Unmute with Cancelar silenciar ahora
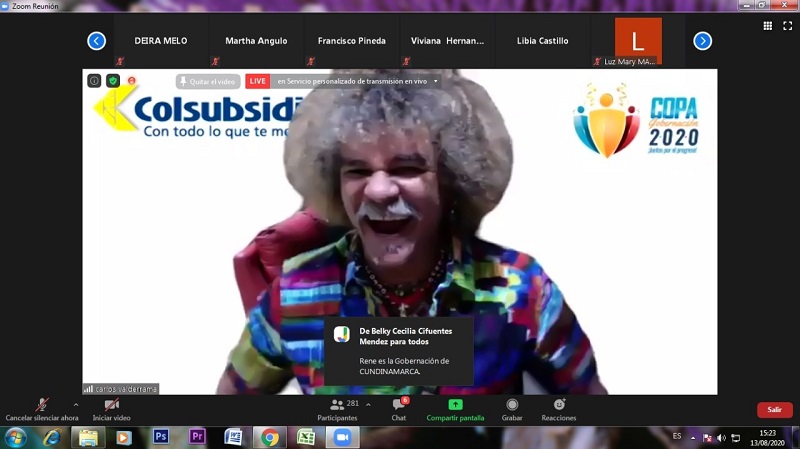Image resolution: width=800 pixels, height=449 pixels. pyautogui.click(x=42, y=410)
